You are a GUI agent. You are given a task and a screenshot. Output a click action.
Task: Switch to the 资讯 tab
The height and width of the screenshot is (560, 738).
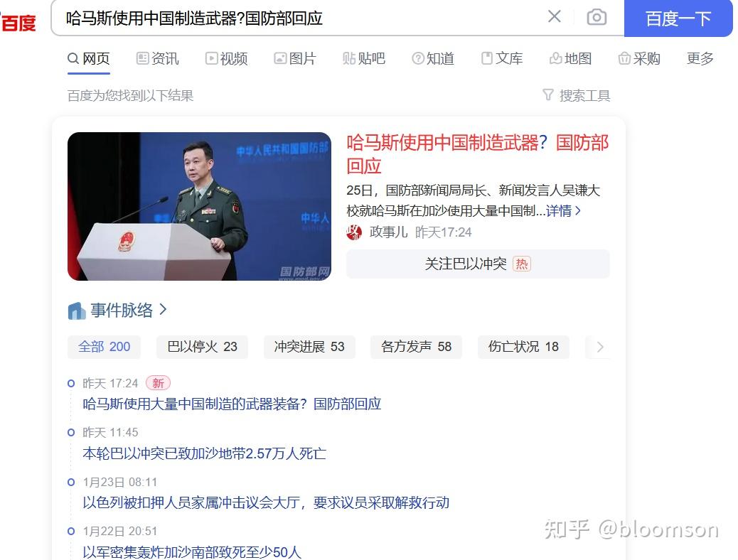(x=158, y=58)
